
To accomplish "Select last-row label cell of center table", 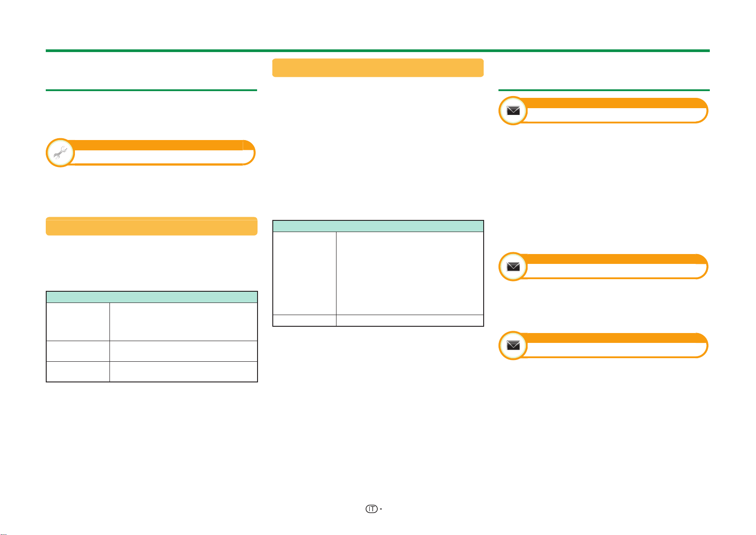I will pyautogui.click(x=305, y=320).
